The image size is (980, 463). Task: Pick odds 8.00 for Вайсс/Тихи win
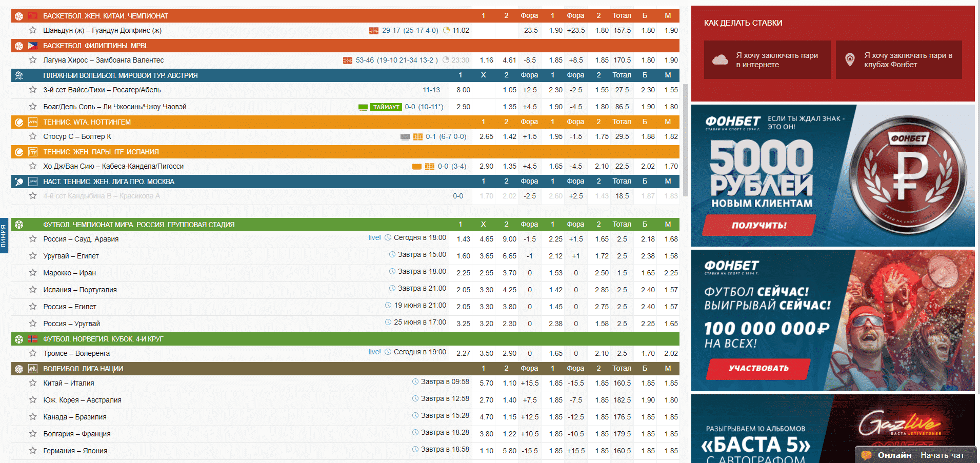(x=463, y=90)
